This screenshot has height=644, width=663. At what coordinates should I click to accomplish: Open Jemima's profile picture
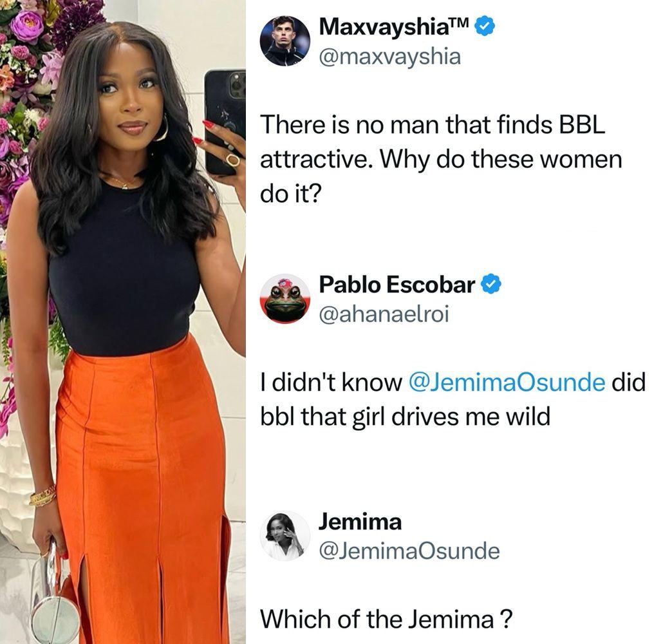click(285, 536)
